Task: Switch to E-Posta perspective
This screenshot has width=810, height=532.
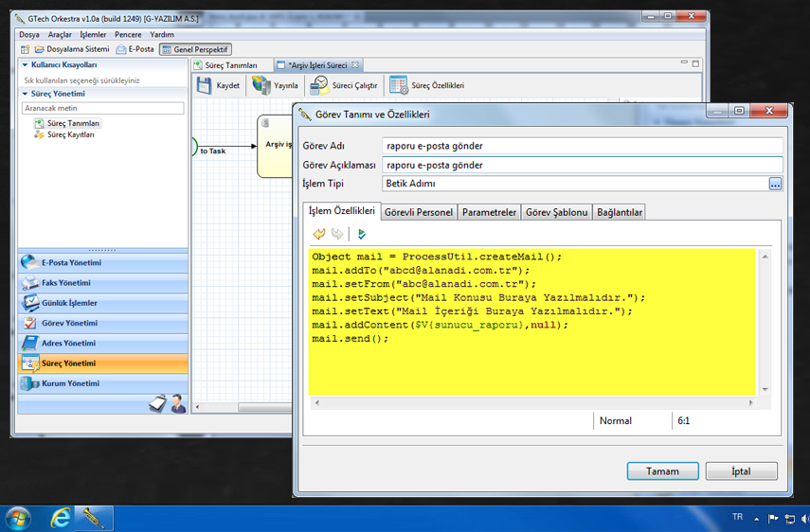Action: coord(135,49)
